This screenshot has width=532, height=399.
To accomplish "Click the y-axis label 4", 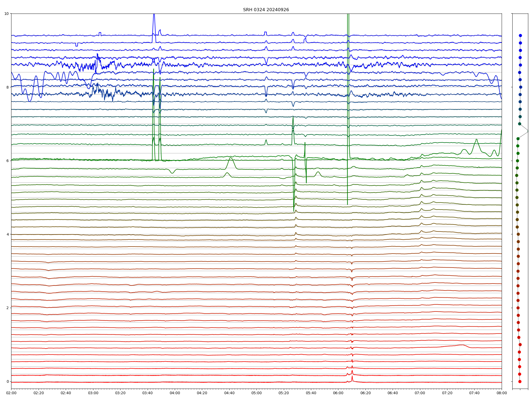I will pyautogui.click(x=7, y=234).
